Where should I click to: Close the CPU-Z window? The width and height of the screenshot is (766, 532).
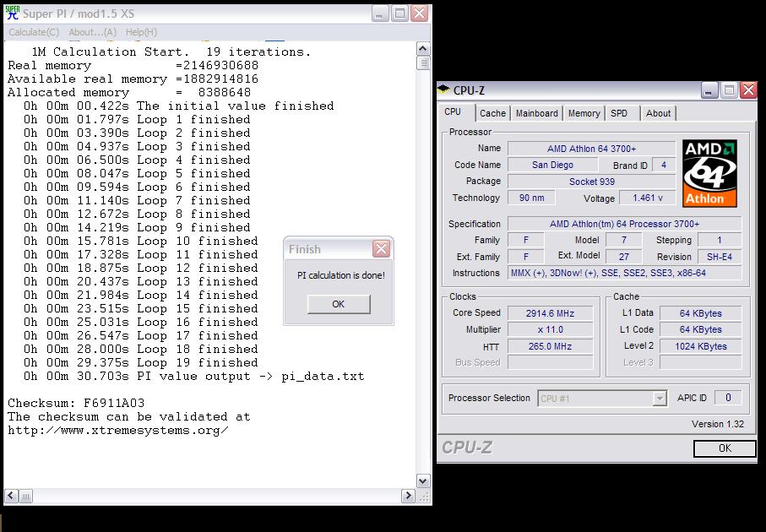(x=748, y=90)
